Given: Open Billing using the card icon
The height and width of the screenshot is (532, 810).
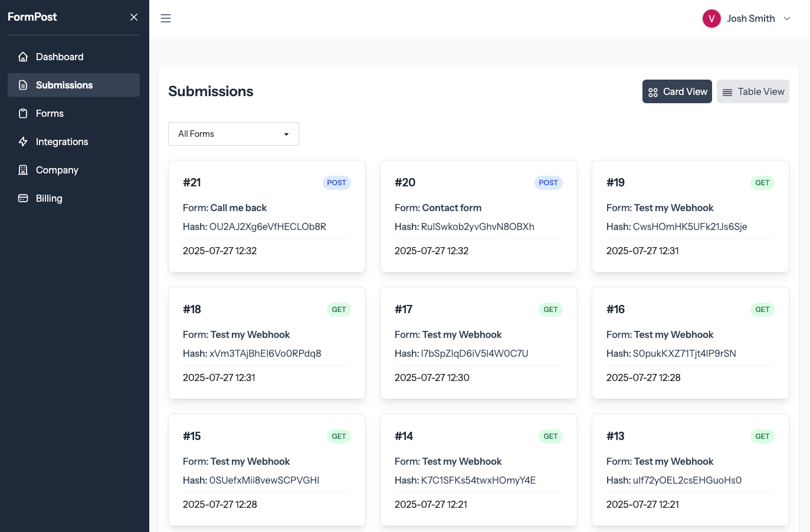Looking at the screenshot, I should 22,198.
